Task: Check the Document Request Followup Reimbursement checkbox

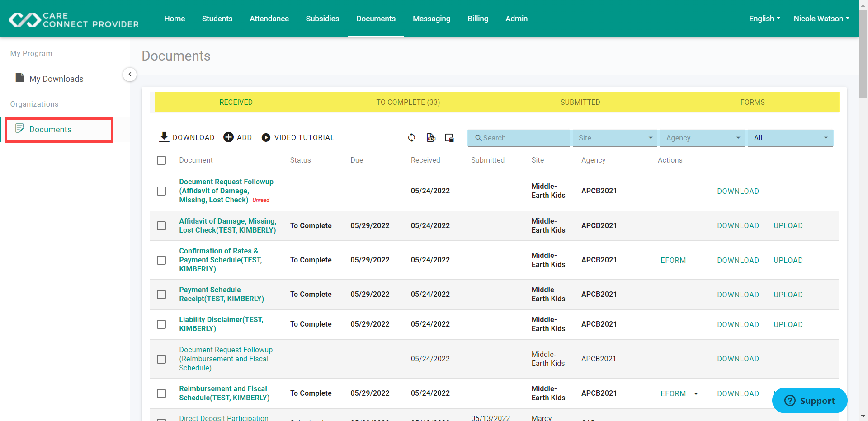Action: (161, 359)
